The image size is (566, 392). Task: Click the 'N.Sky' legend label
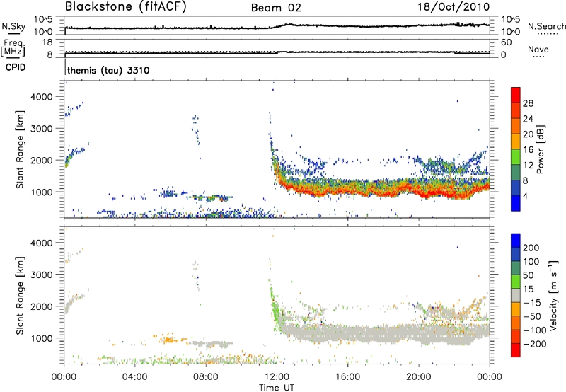click(x=13, y=26)
